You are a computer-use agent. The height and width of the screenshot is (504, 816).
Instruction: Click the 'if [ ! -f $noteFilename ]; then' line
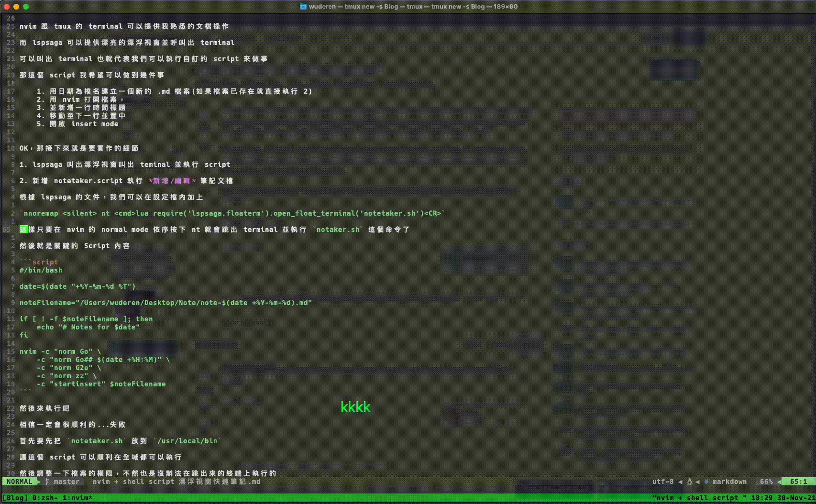86,319
